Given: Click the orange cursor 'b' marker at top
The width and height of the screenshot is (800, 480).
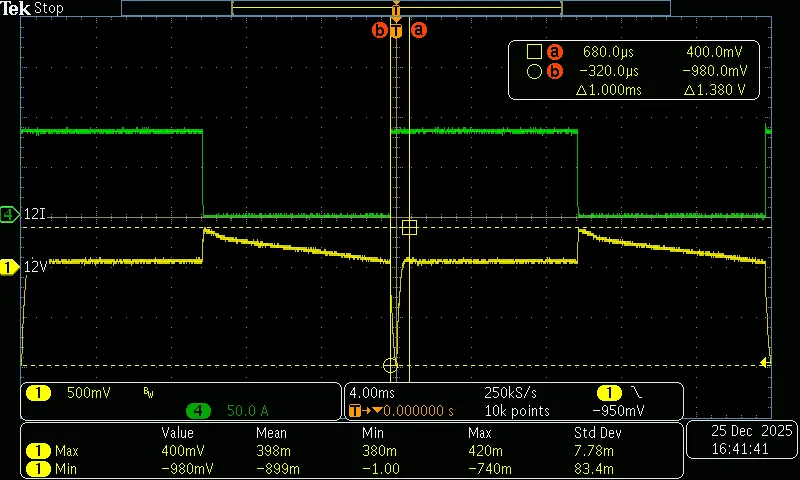Looking at the screenshot, I should coord(380,31).
